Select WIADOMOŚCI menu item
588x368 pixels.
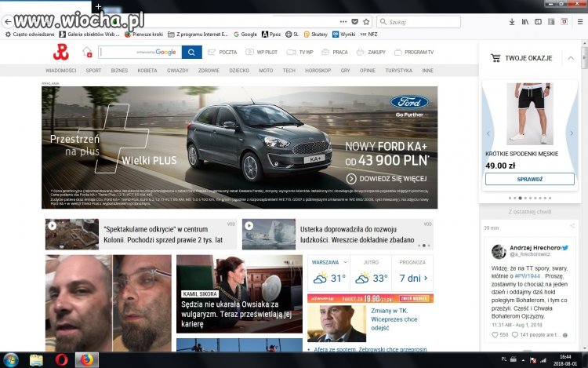click(60, 71)
